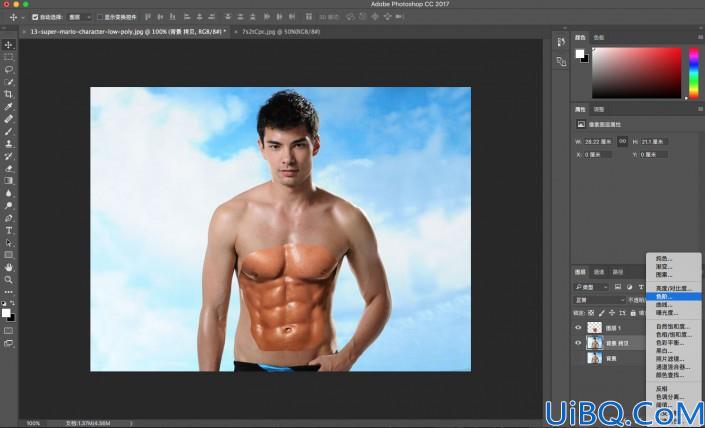This screenshot has width=705, height=428.
Task: Select the Hand tool
Action: tap(8, 268)
